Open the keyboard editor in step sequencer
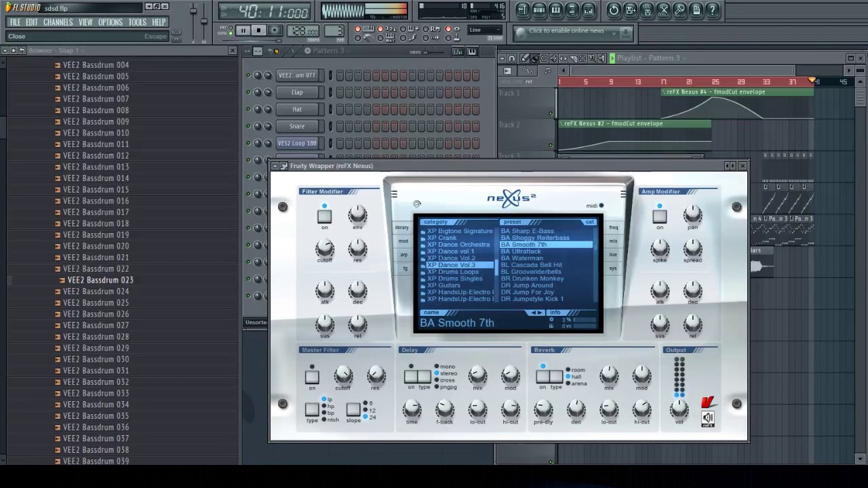 click(472, 52)
